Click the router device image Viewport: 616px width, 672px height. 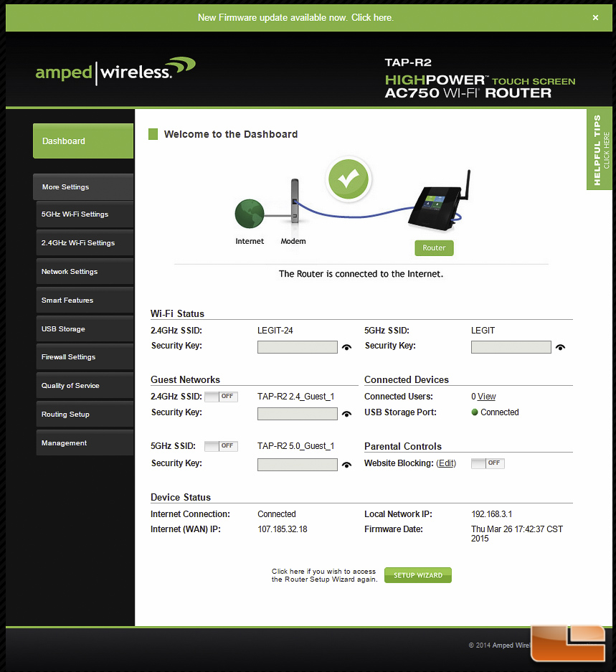tap(439, 202)
